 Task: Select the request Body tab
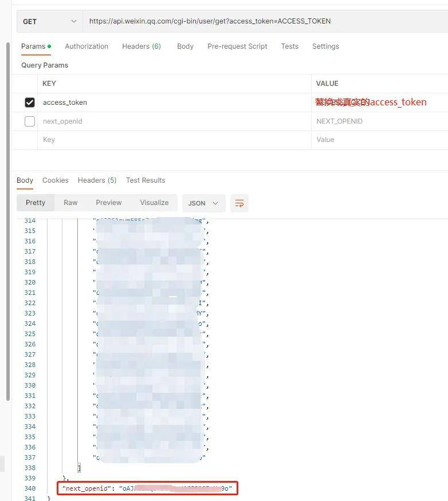click(185, 46)
